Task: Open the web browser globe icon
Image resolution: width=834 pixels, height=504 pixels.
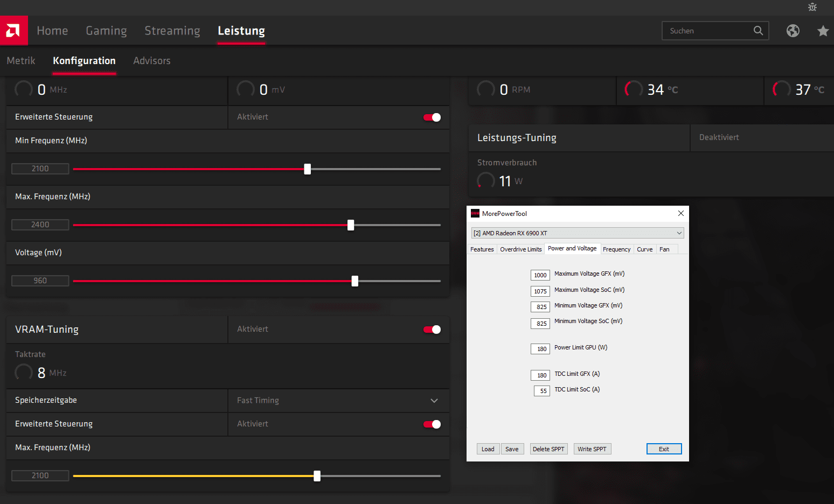Action: click(793, 31)
